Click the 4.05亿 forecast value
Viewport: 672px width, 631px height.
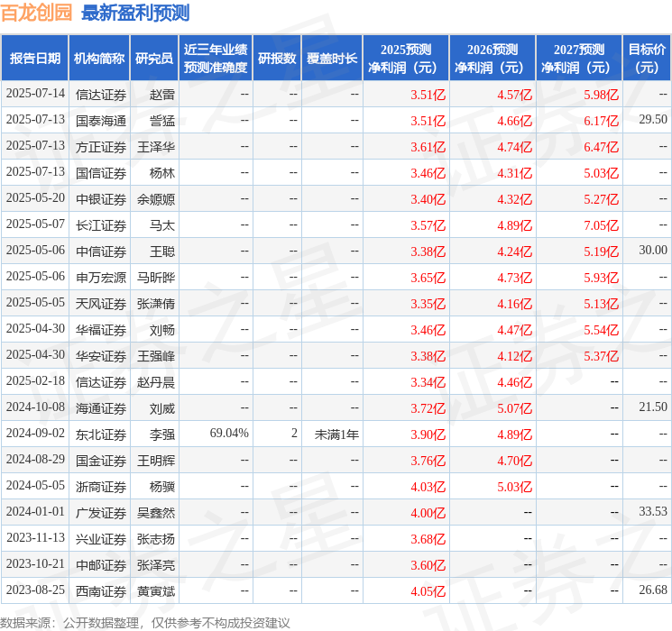coord(428,591)
